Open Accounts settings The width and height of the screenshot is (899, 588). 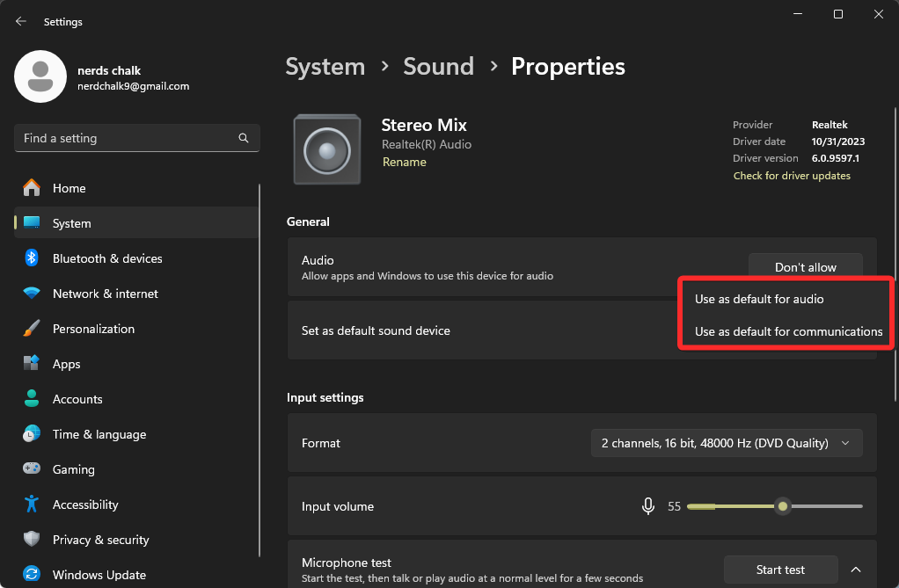[78, 399]
